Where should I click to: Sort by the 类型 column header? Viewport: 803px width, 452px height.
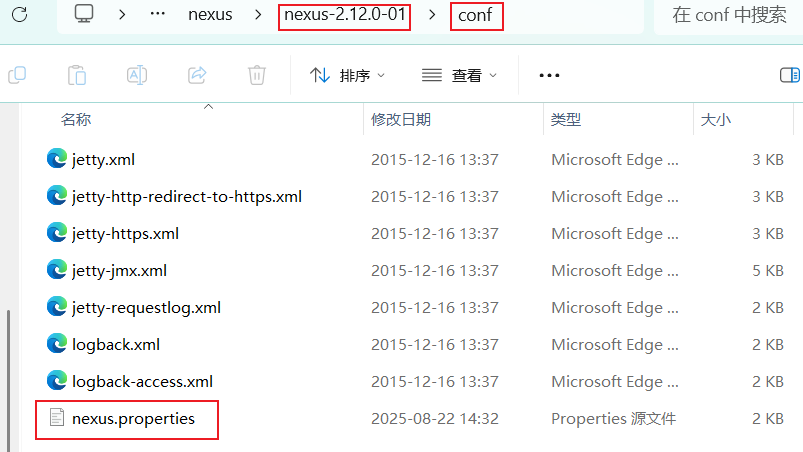pyautogui.click(x=566, y=120)
